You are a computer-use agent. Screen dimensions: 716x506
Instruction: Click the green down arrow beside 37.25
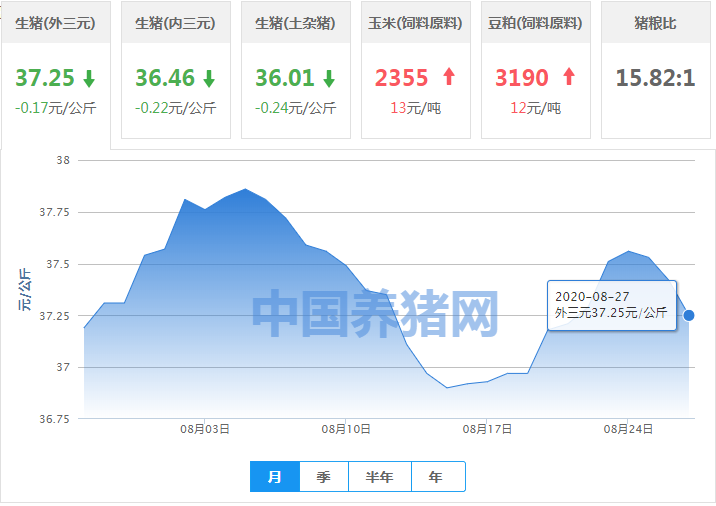click(x=89, y=78)
